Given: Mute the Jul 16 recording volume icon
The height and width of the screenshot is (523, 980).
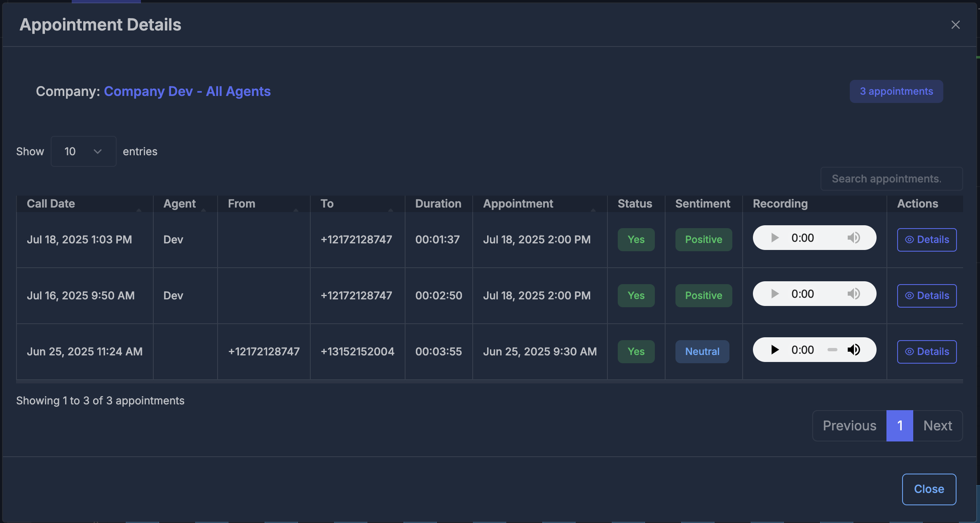Looking at the screenshot, I should pyautogui.click(x=853, y=294).
